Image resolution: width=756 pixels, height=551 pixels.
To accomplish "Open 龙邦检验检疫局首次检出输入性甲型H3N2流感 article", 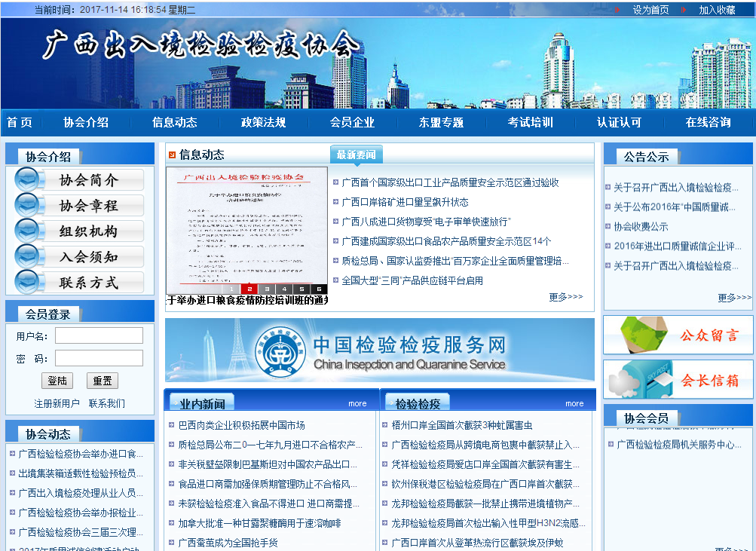I will pyautogui.click(x=488, y=523).
